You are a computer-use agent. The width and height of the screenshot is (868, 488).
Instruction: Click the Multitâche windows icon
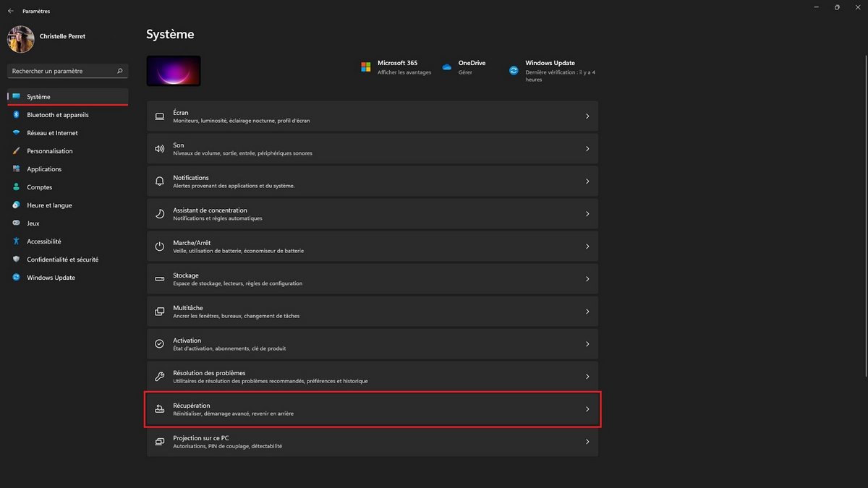pos(160,312)
